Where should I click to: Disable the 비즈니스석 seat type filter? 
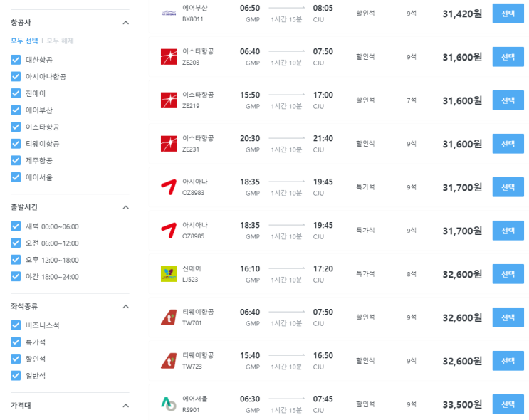[16, 325]
